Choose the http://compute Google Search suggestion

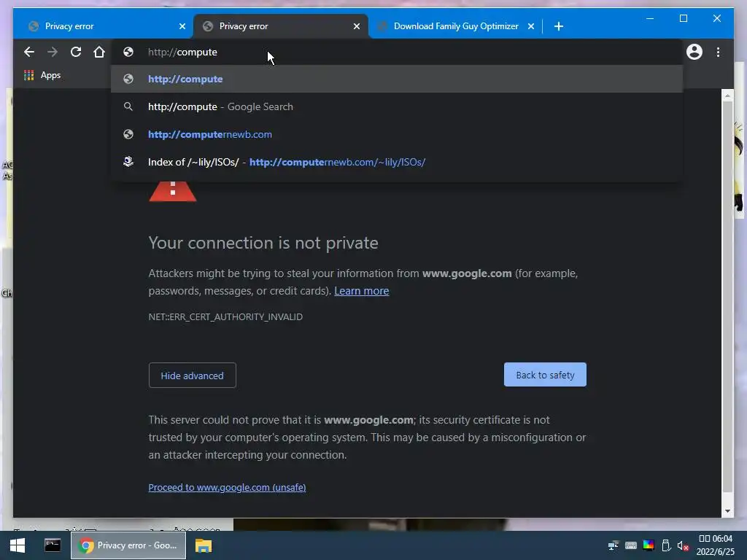click(396, 106)
